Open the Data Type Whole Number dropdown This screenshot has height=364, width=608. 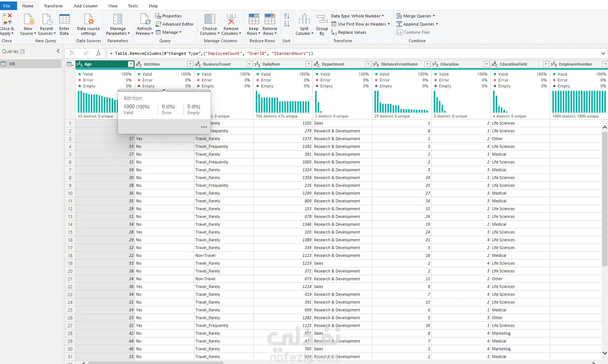(357, 16)
